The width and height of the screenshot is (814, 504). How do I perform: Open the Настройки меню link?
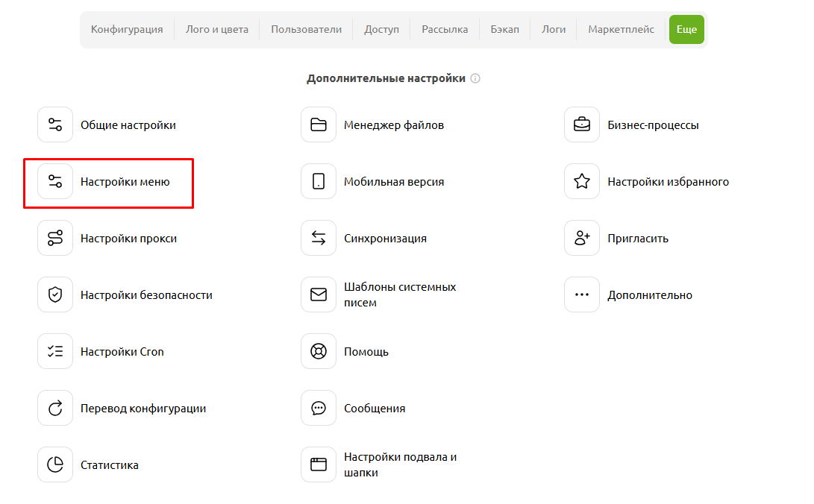pyautogui.click(x=125, y=182)
